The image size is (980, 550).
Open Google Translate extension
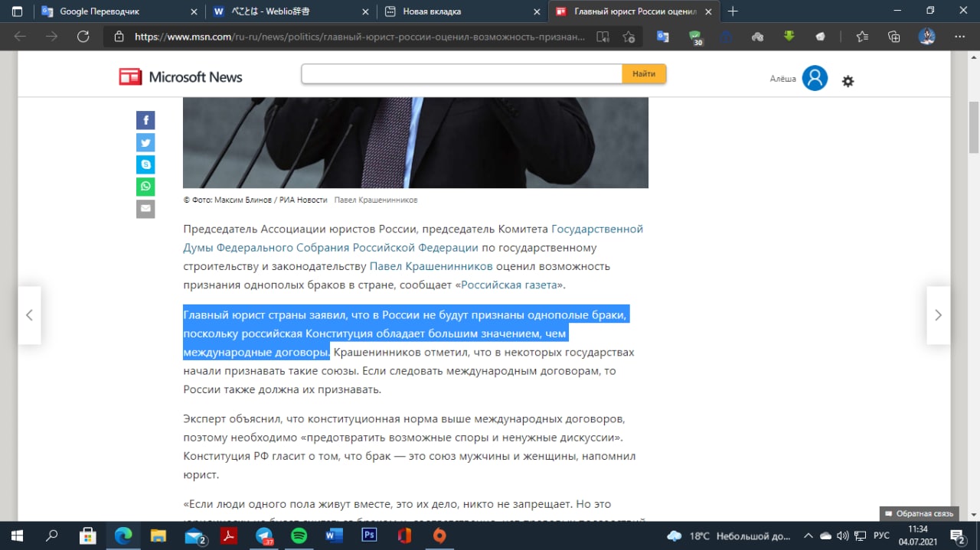(663, 36)
